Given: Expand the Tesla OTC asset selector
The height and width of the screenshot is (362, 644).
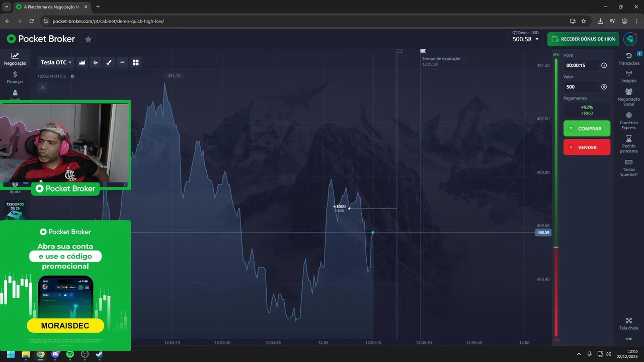Looking at the screenshot, I should coord(56,62).
